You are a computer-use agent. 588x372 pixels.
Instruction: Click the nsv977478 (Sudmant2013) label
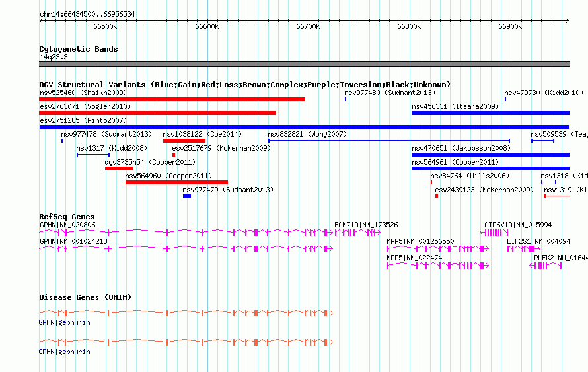pos(106,134)
